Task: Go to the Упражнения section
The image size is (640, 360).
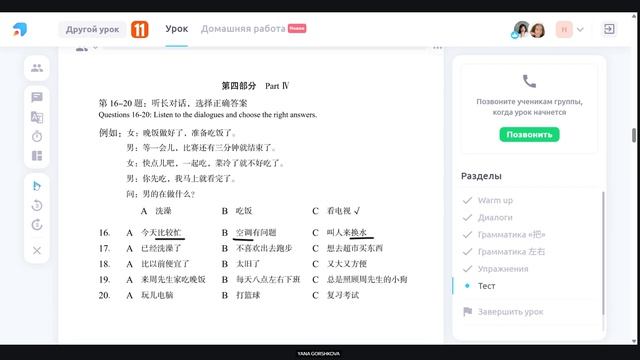Action: [x=503, y=269]
